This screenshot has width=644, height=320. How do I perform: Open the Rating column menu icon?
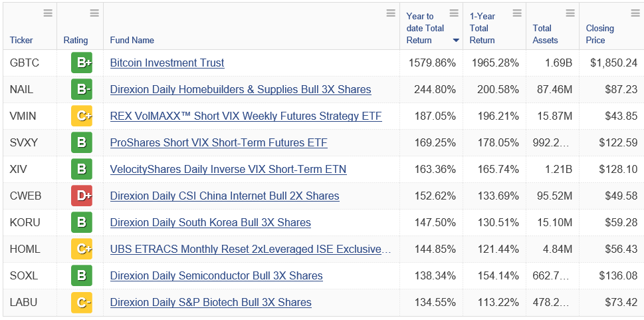click(x=94, y=13)
